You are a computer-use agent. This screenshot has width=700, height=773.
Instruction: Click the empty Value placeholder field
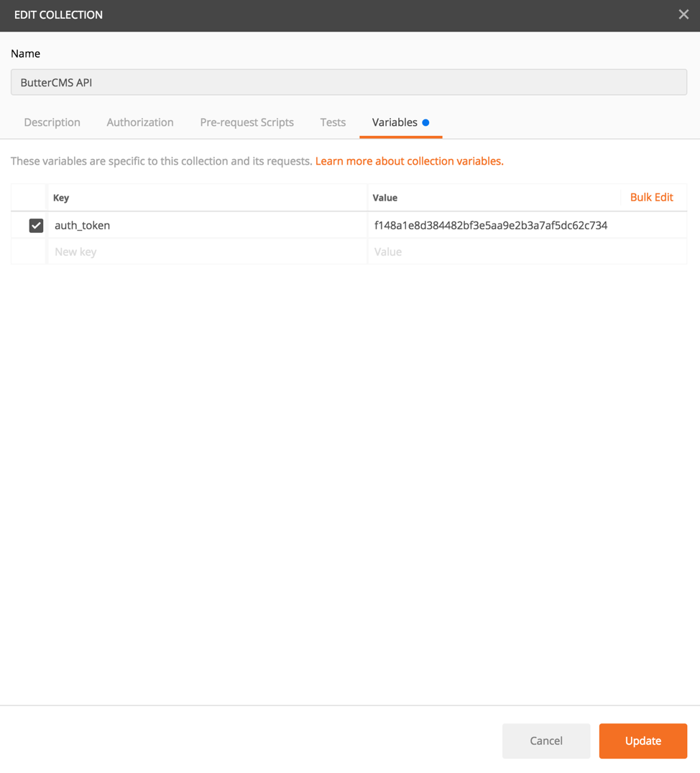(527, 252)
